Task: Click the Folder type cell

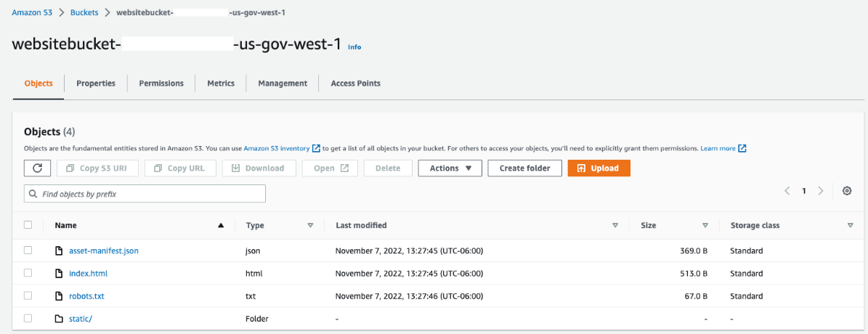Action: pyautogui.click(x=257, y=319)
